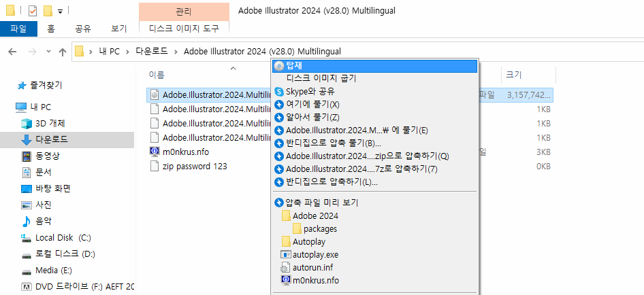Viewport: 644px width, 295px height.
Task: Select 문서 in the sidebar tree
Action: pyautogui.click(x=44, y=173)
